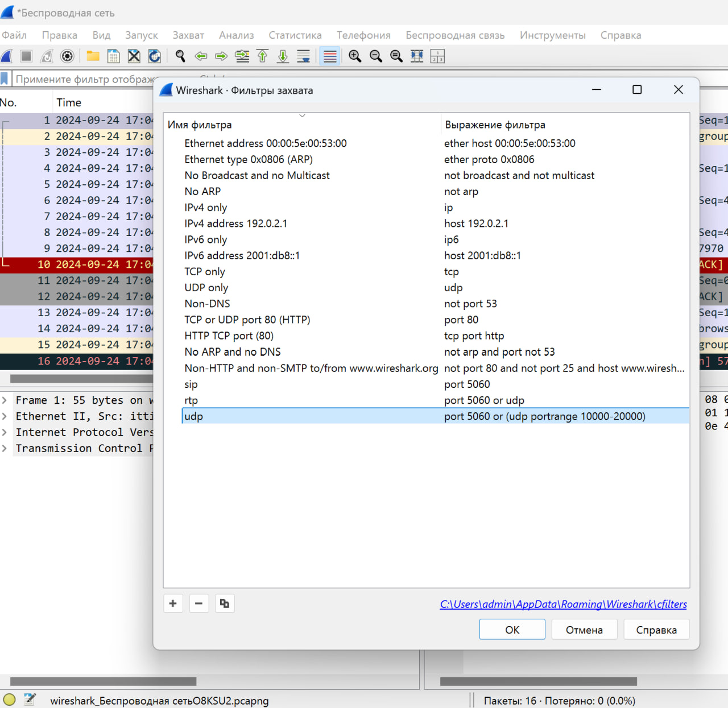Viewport: 728px width, 708px height.
Task: Open the Телефония menu
Action: [363, 35]
